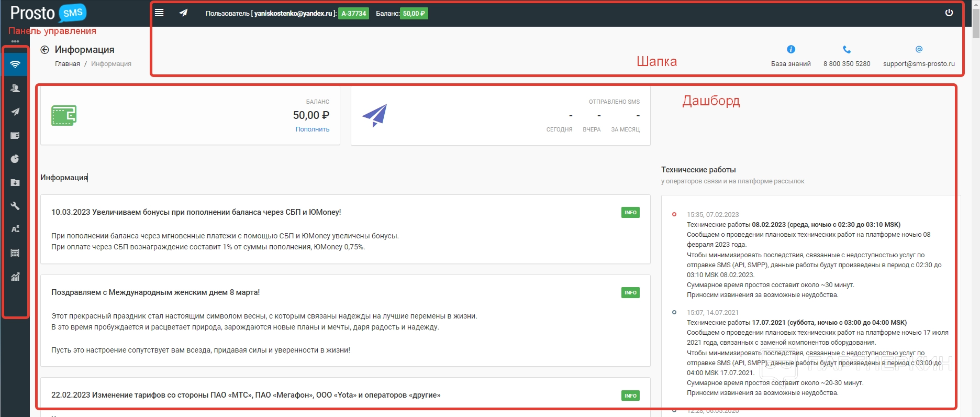Screen dimensions: 980x417
Task: Click the INFO badge on the 8 марта news
Action: (630, 293)
